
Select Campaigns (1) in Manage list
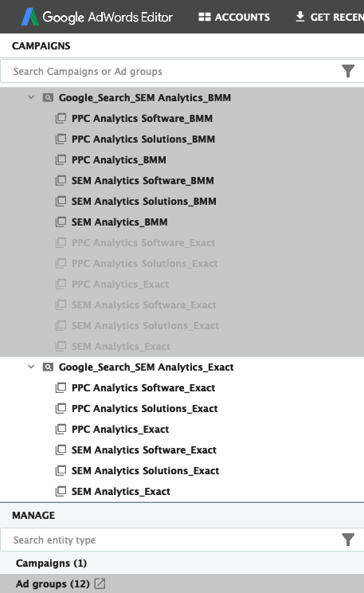[x=52, y=564]
